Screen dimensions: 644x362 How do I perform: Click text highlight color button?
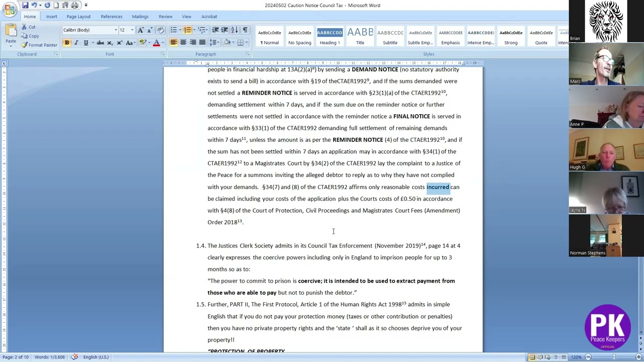[143, 43]
